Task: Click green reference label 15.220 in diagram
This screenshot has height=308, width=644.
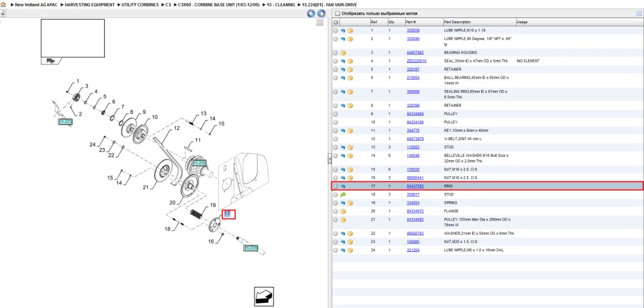Action: [251, 249]
